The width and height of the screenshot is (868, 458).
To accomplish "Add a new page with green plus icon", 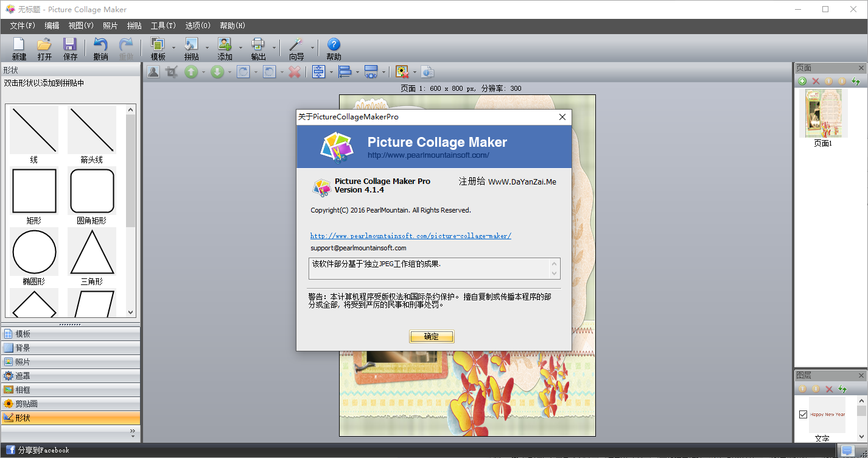I will point(802,81).
